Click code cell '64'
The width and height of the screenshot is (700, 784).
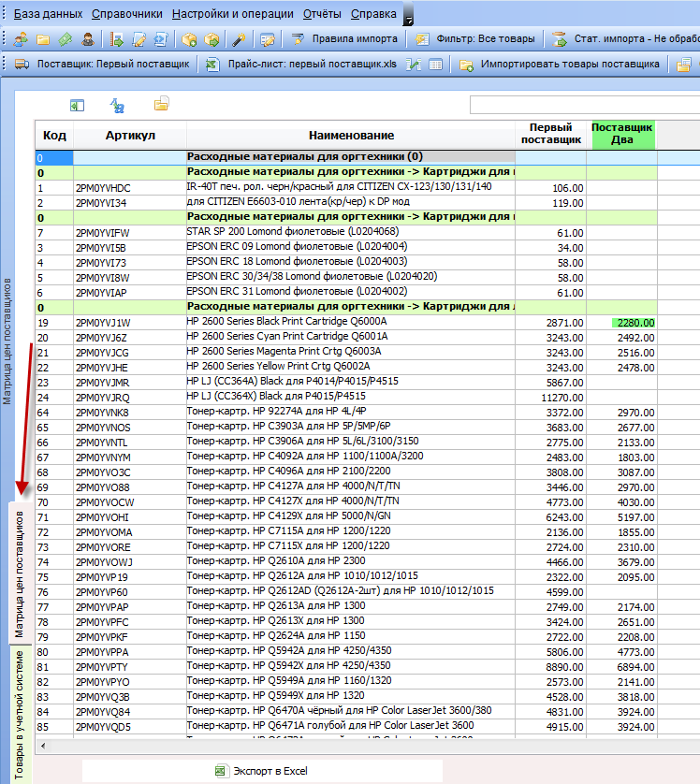pyautogui.click(x=54, y=413)
